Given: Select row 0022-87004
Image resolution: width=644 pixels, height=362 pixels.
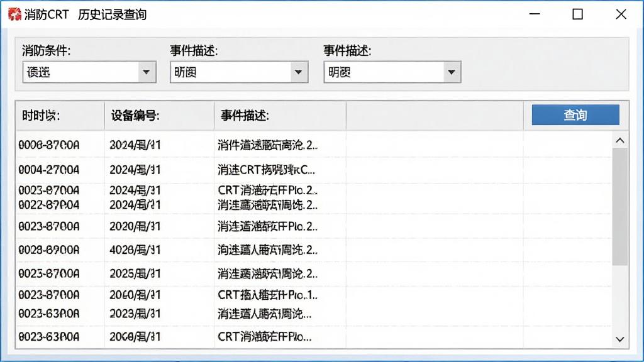Looking at the screenshot, I should pos(314,205).
